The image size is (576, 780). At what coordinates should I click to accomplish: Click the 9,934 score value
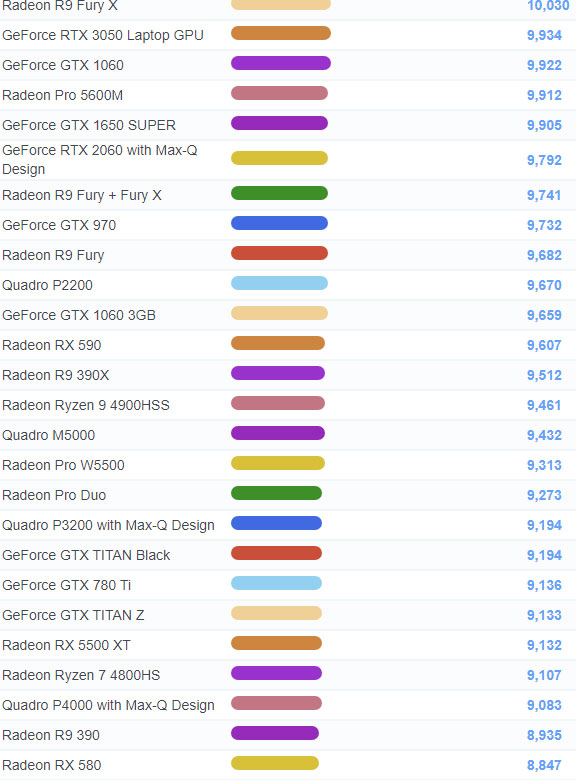(x=544, y=35)
